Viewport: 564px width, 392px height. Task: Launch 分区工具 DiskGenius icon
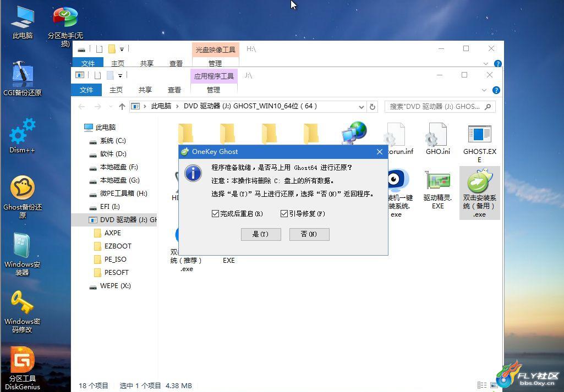coord(23,368)
